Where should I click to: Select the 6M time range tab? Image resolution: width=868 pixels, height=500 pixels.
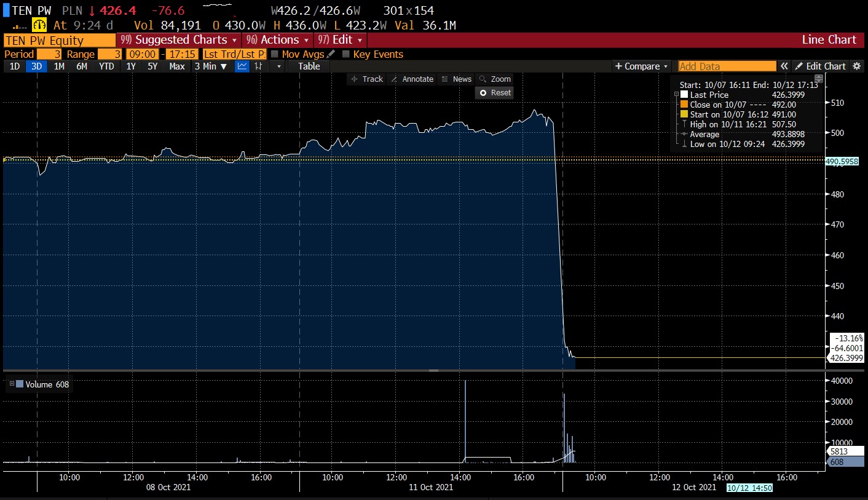[x=82, y=66]
